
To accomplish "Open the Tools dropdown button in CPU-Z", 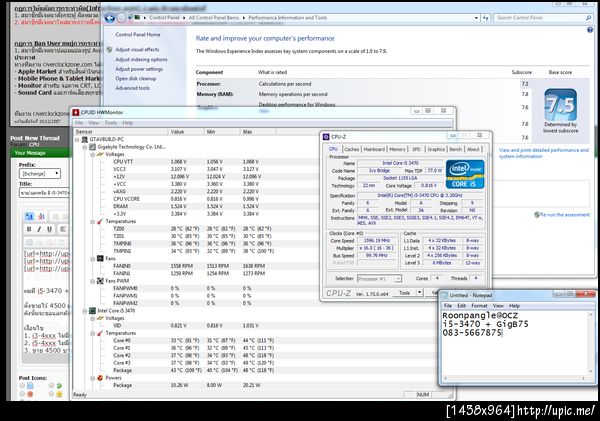I will tap(408, 294).
